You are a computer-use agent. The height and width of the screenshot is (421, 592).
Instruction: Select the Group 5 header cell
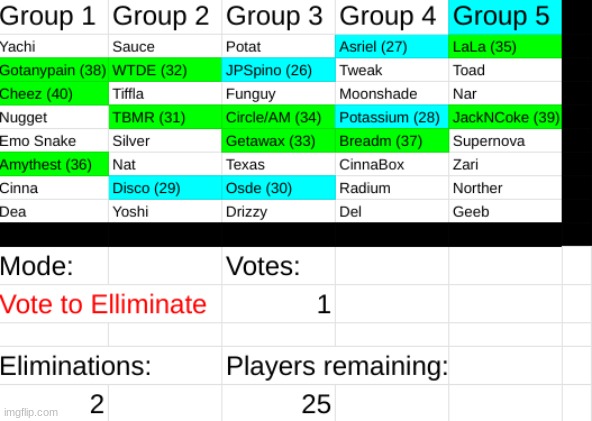[505, 17]
